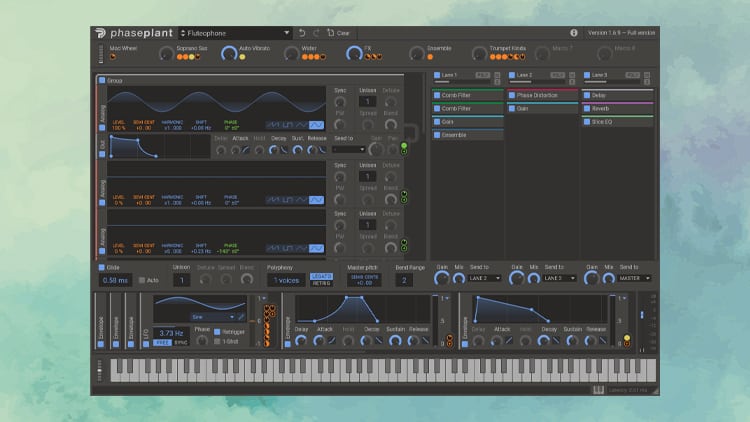Click the Glide time 0.58 ms field
750x422 pixels.
[115, 280]
